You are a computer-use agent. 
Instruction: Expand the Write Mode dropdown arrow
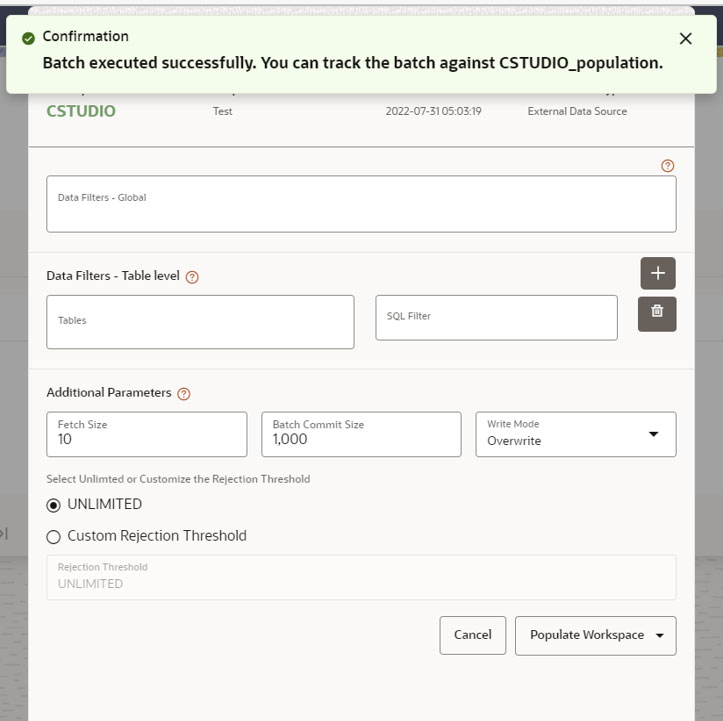653,434
